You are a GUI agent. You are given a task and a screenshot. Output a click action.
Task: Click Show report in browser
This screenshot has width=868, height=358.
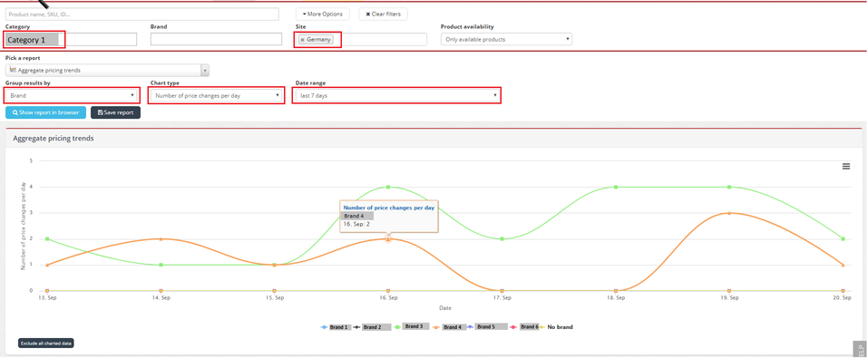(45, 112)
